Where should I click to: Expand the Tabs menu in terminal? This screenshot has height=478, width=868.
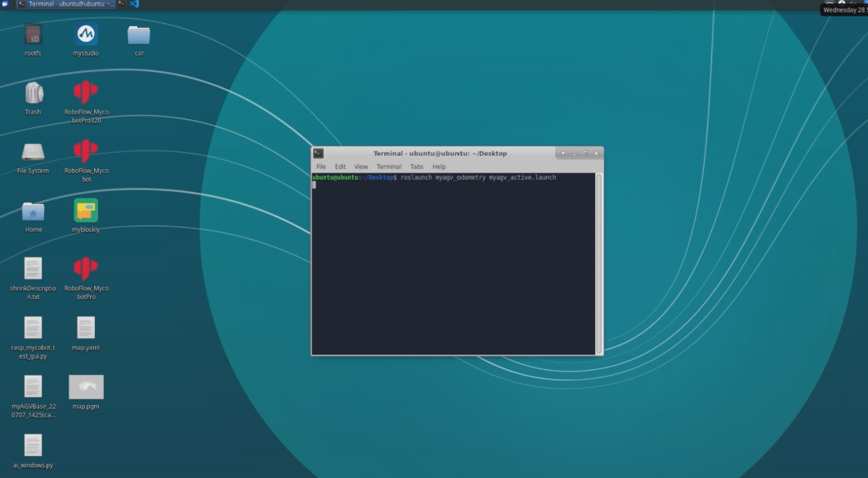417,167
